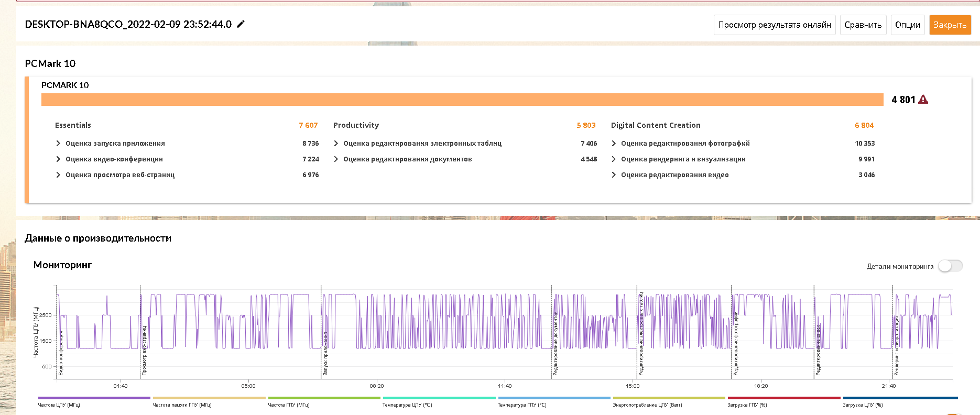Click the result title DESKTOP-BNA8QCO_2022-02-09
Viewport: 980px width, 415px height.
(128, 24)
